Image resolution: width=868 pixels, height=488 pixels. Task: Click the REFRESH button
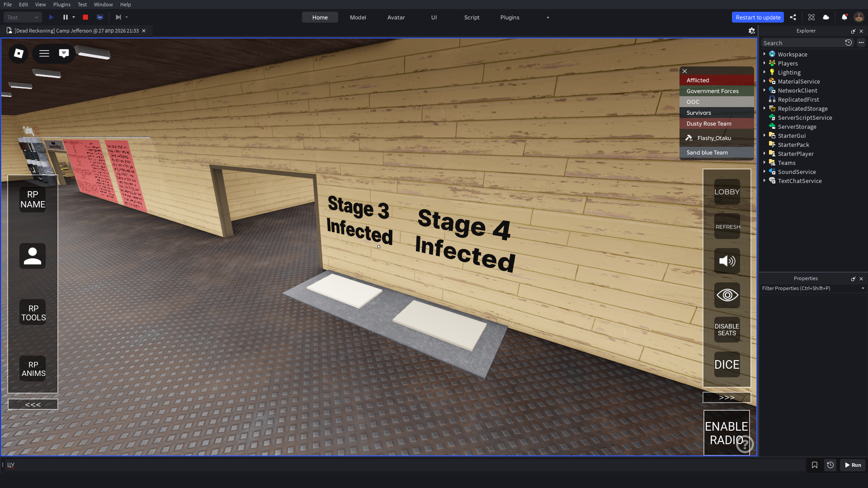tap(727, 226)
